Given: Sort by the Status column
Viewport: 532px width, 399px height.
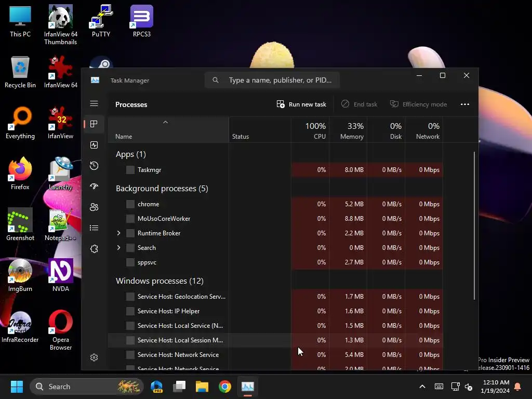Looking at the screenshot, I should [x=260, y=130].
